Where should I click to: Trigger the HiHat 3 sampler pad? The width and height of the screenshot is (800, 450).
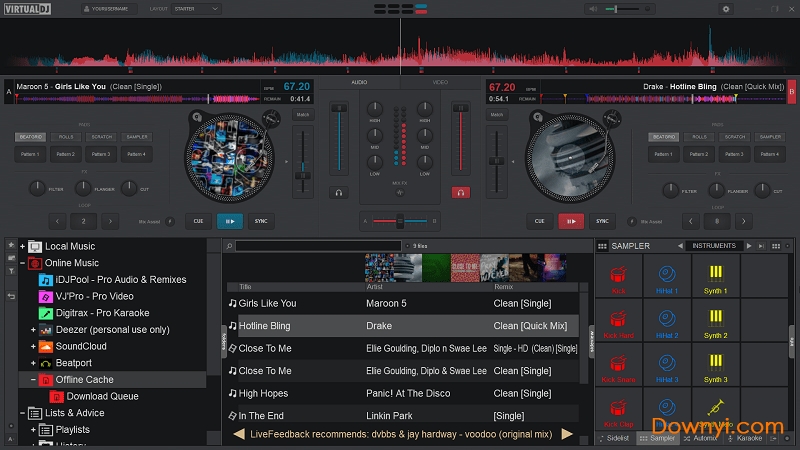pyautogui.click(x=667, y=365)
